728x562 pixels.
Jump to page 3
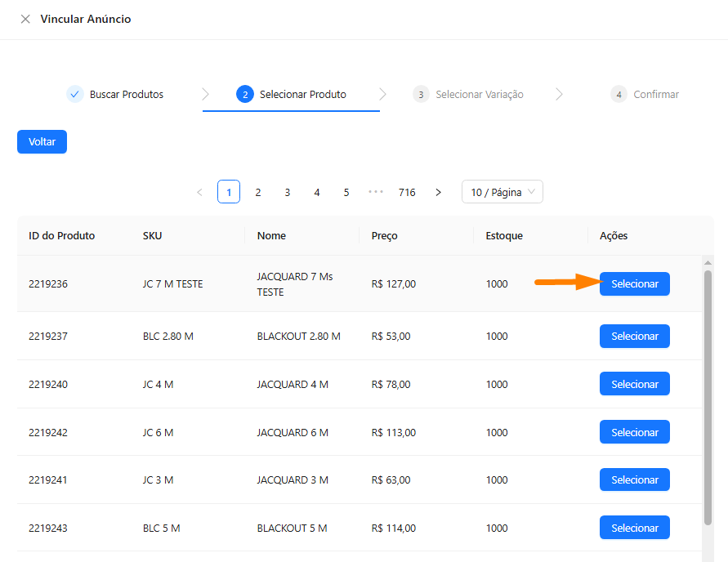tap(288, 192)
